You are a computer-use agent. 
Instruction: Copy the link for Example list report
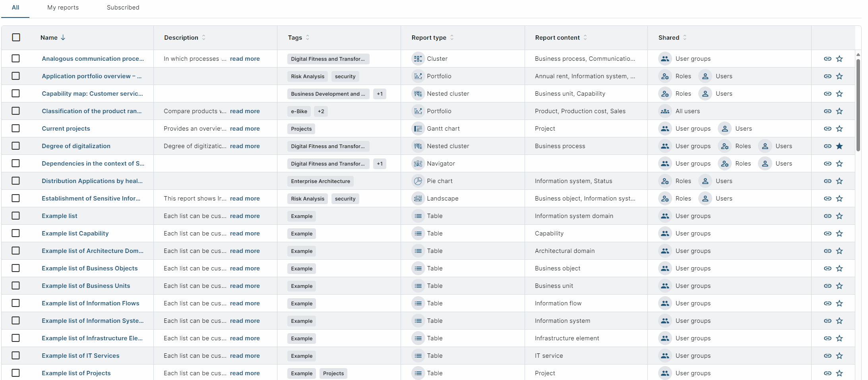pyautogui.click(x=827, y=216)
